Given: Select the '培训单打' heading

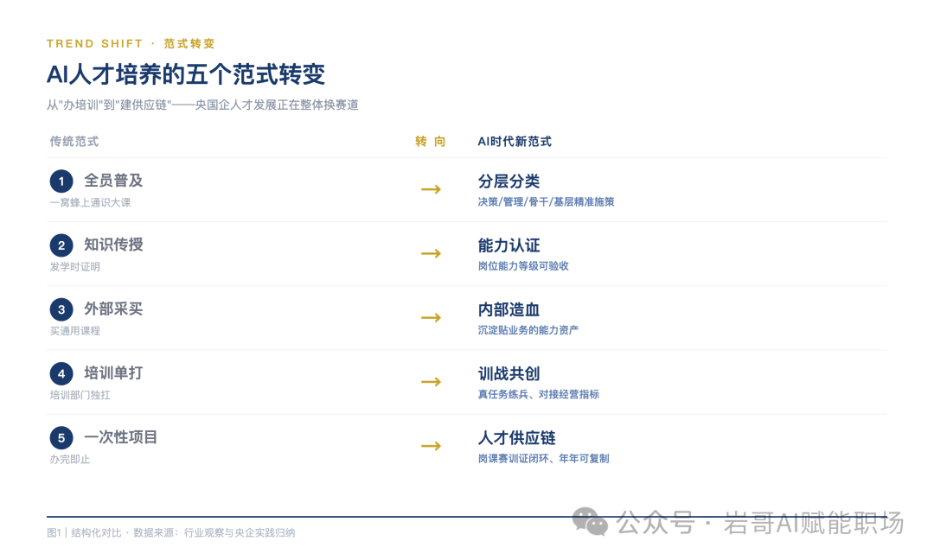Looking at the screenshot, I should pos(113,373).
